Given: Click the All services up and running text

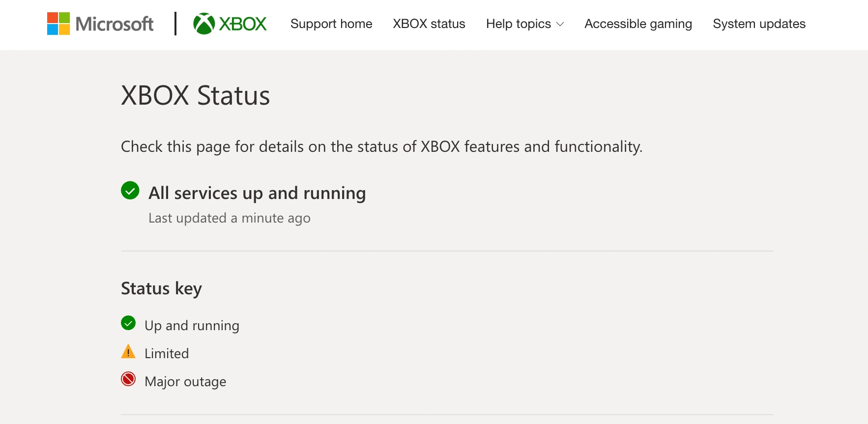Looking at the screenshot, I should pos(257,193).
